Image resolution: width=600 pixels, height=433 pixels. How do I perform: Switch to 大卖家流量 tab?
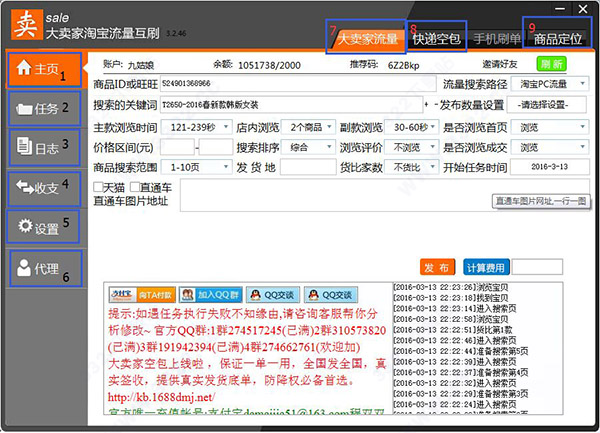(367, 39)
